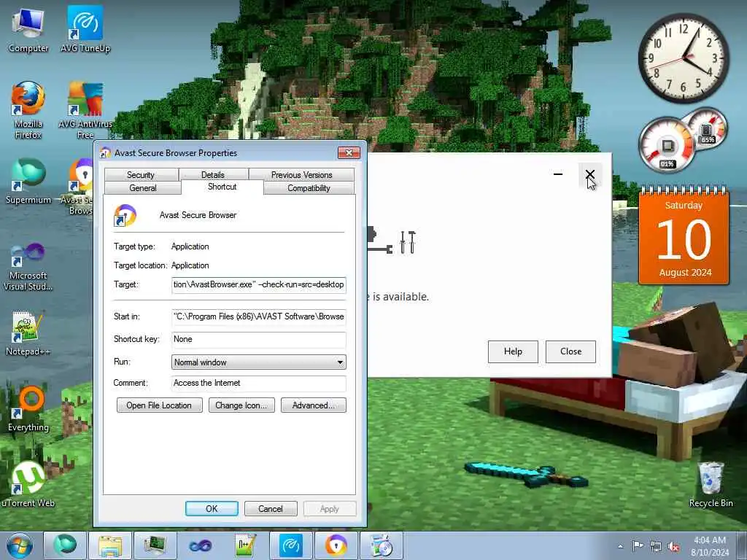This screenshot has width=747, height=560.
Task: Cancel the Properties dialog
Action: coord(271,508)
